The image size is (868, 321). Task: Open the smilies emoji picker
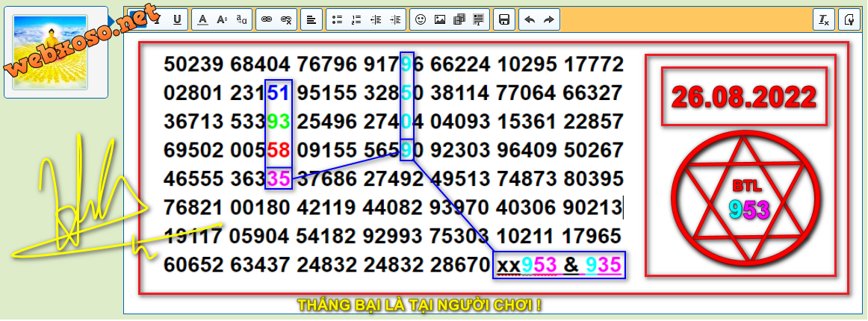click(x=421, y=20)
